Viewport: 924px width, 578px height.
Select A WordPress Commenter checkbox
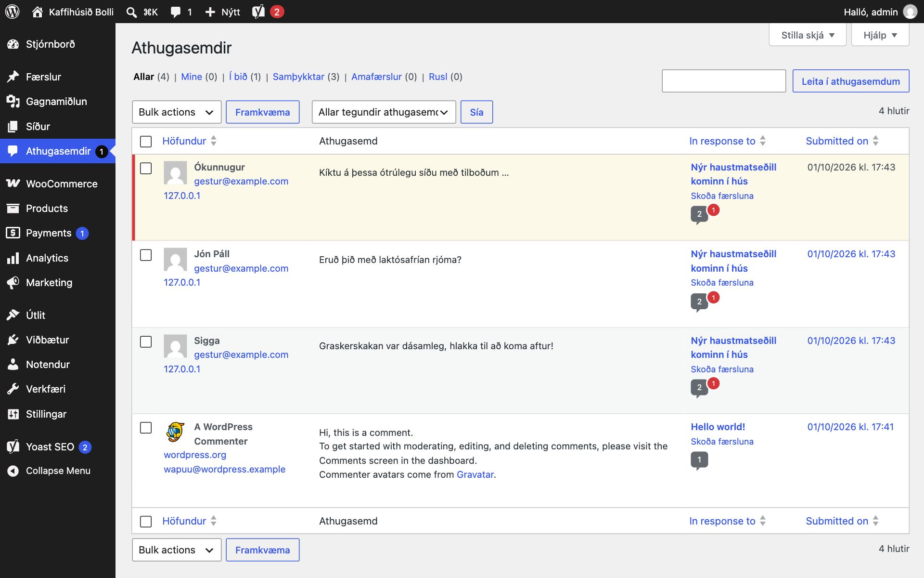click(146, 428)
